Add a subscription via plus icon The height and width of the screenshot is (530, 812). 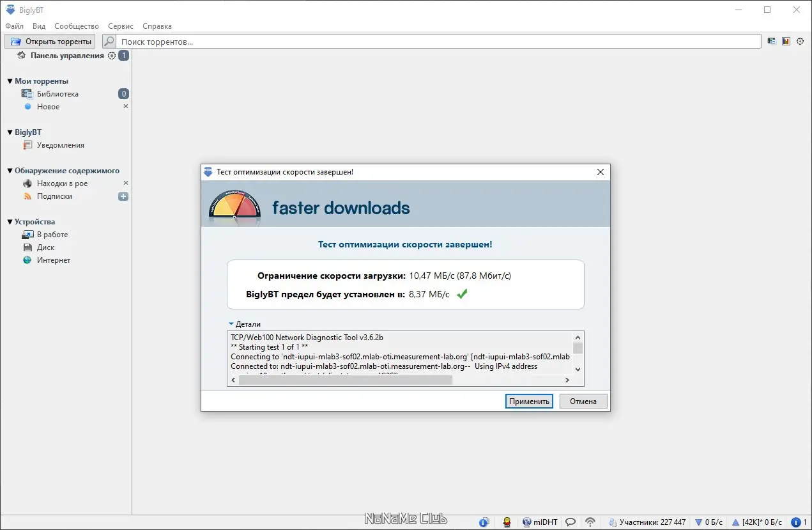click(x=124, y=196)
